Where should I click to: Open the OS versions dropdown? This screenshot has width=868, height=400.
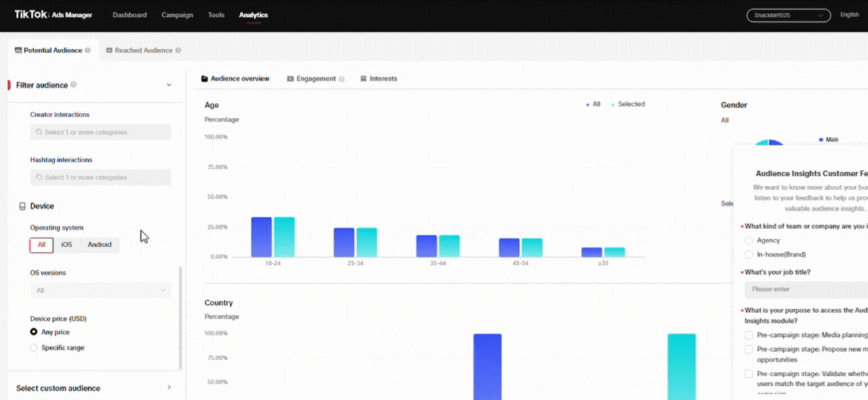[100, 291]
